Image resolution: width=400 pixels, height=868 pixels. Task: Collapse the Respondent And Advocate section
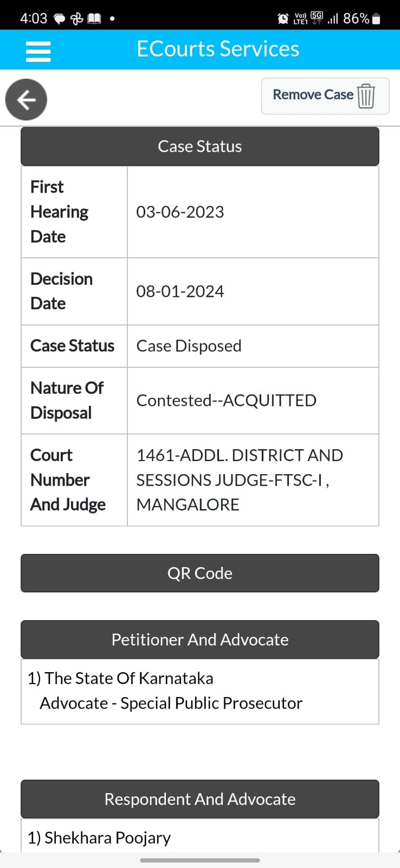click(199, 799)
